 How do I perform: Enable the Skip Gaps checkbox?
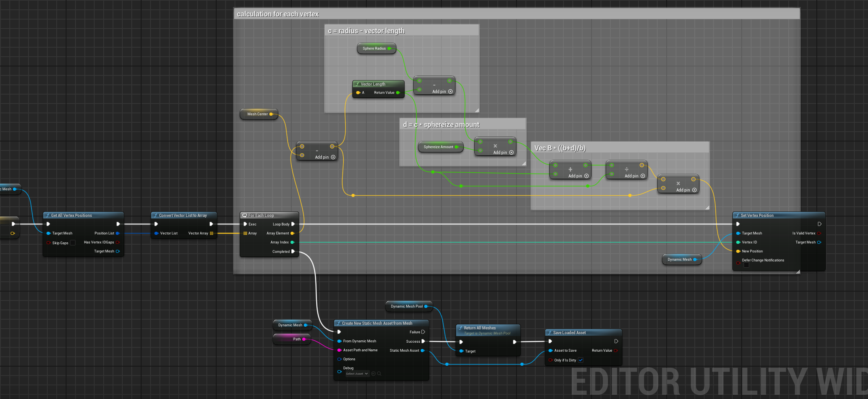73,243
